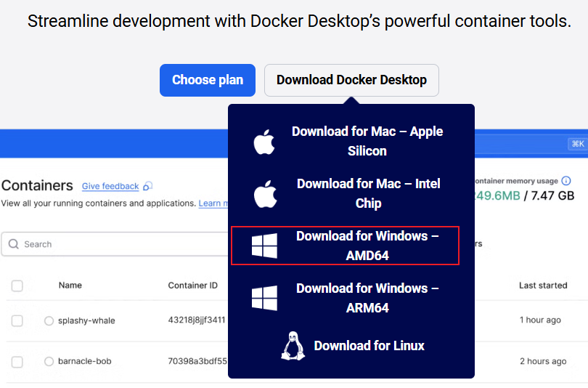Select Download for Windows – AMD64 option
Image resolution: width=588 pixels, height=388 pixels.
tap(367, 246)
